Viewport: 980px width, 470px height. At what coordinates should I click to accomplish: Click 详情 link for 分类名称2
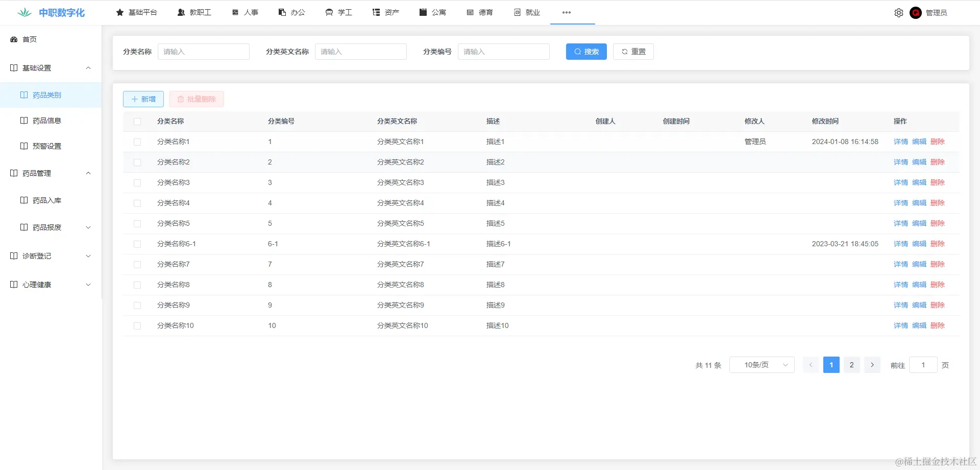901,162
